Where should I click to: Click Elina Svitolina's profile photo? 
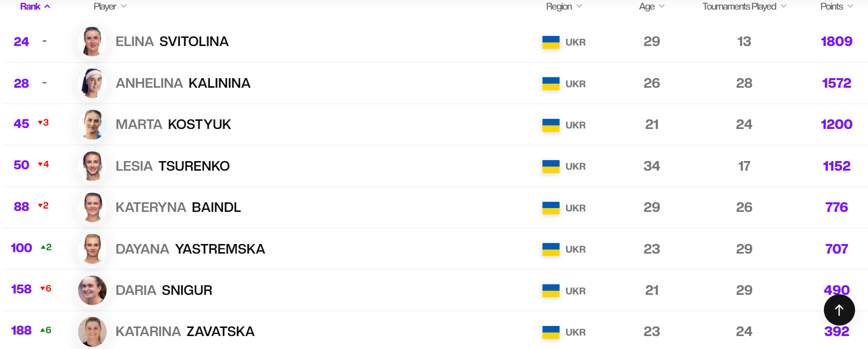click(x=92, y=42)
